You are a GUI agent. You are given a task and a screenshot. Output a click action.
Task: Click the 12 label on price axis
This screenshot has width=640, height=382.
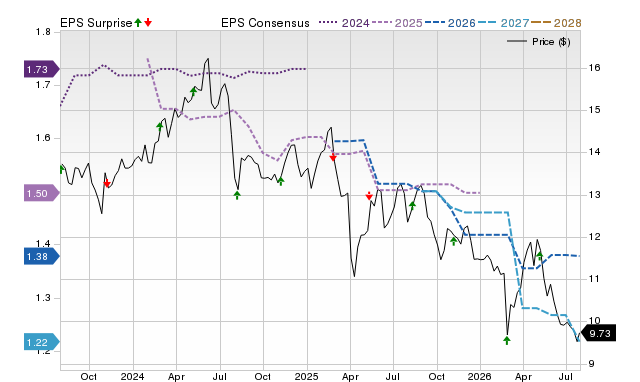595,237
